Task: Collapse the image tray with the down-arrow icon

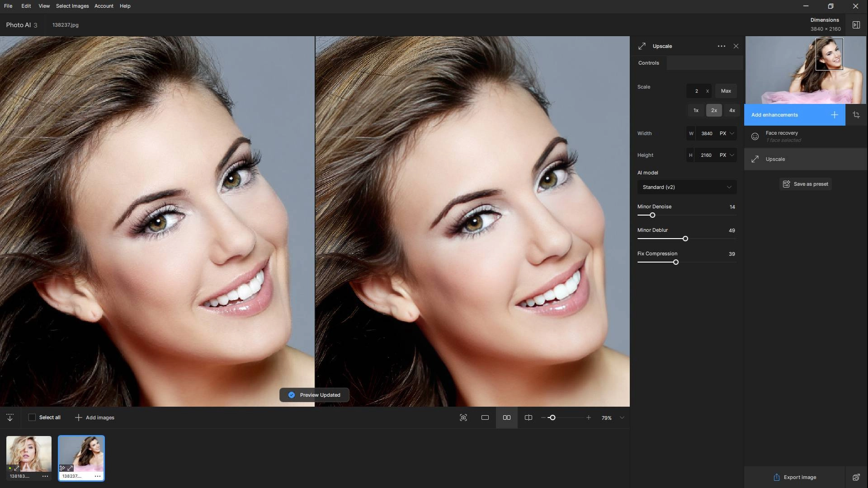Action: pos(10,418)
